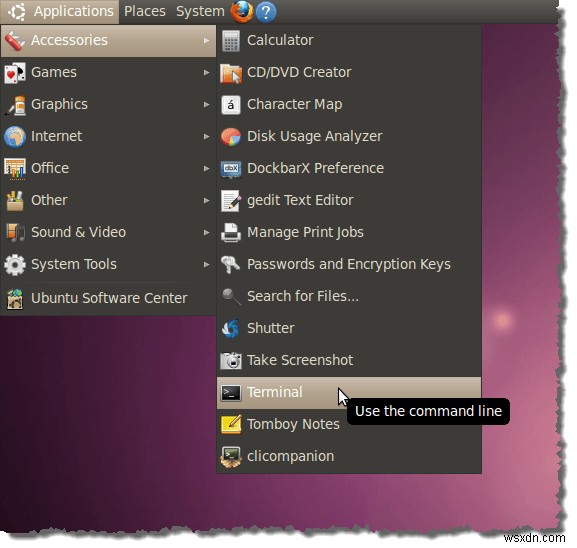
Task: Click the Character Map icon
Action: pyautogui.click(x=231, y=105)
